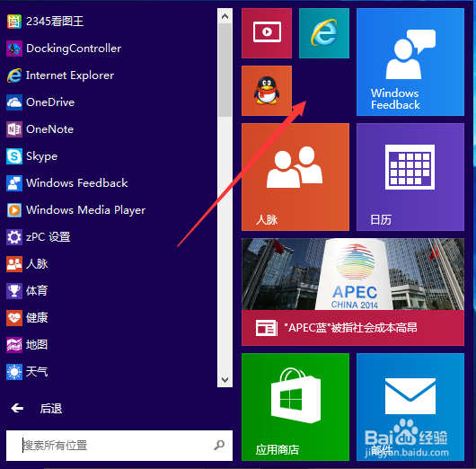Open the video player tile
Screen dimensions: 476x469
(x=267, y=33)
